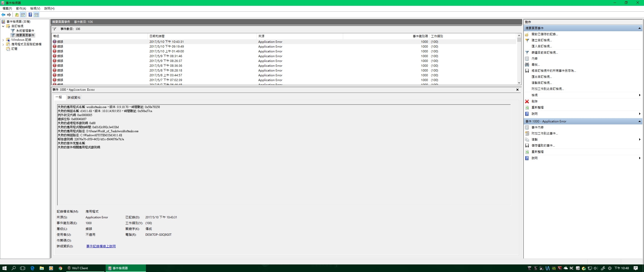Select the event dated 2017/5/10 下午 09:19:49
Image resolution: width=644 pixels, height=272 pixels.
[284, 47]
